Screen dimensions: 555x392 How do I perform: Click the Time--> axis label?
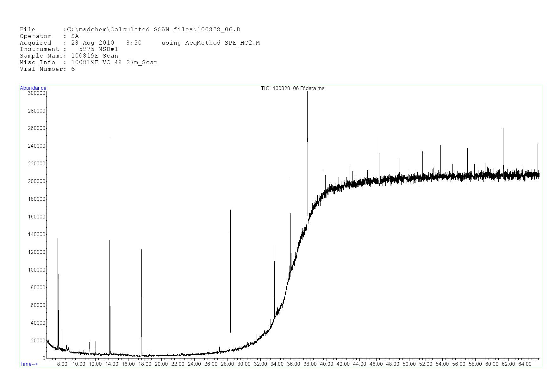coord(29,364)
